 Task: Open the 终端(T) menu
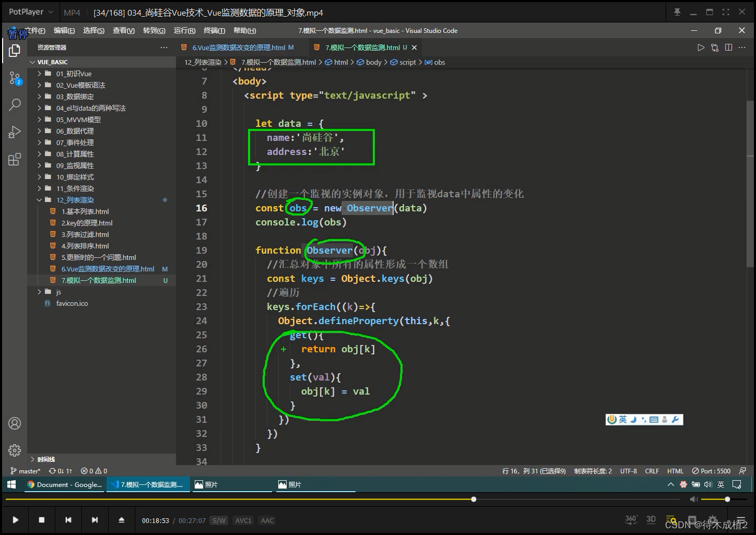click(215, 31)
